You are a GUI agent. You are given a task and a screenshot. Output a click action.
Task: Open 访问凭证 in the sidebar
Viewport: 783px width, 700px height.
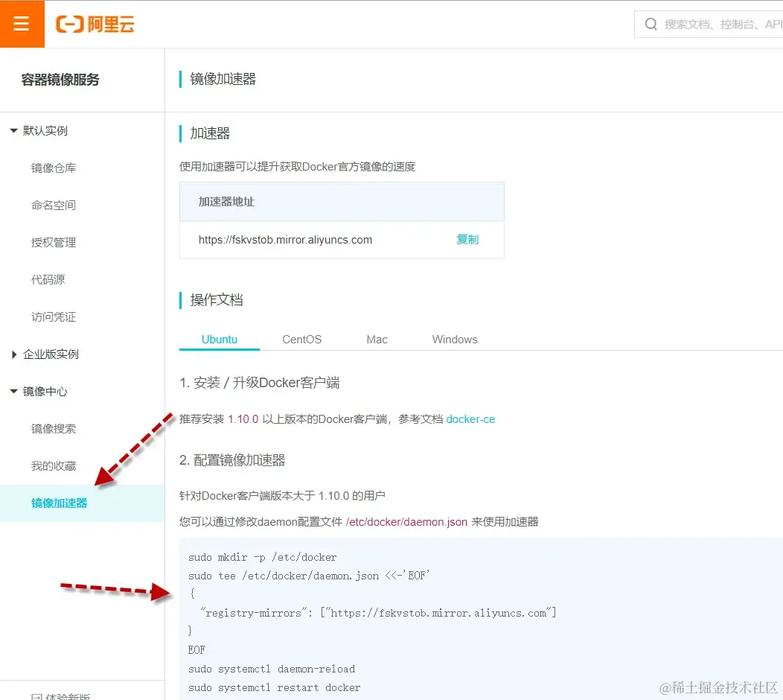tap(54, 316)
